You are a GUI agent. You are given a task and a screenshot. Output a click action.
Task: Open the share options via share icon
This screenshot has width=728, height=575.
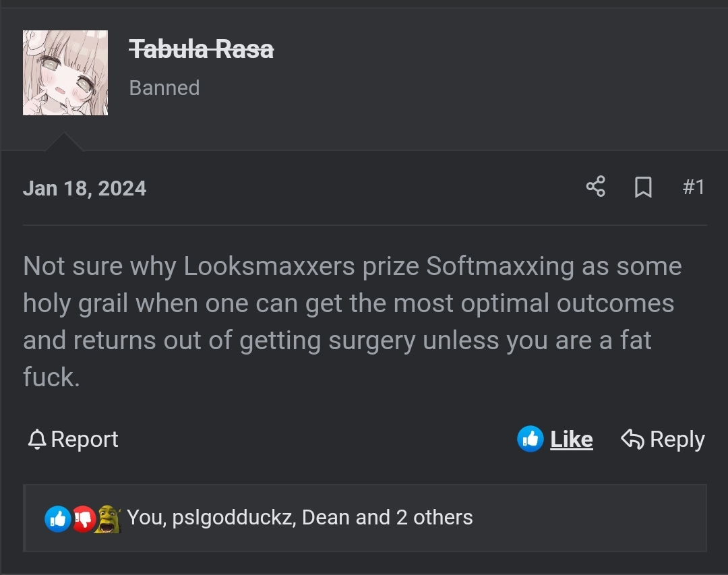pos(594,188)
